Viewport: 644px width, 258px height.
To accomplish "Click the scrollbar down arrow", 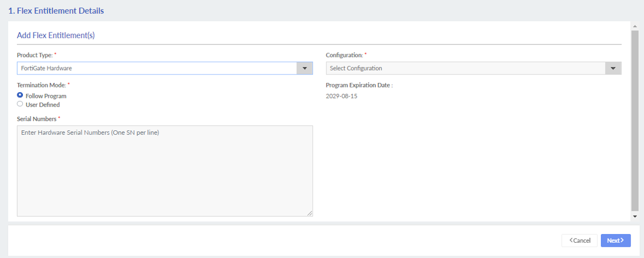I will [x=635, y=216].
